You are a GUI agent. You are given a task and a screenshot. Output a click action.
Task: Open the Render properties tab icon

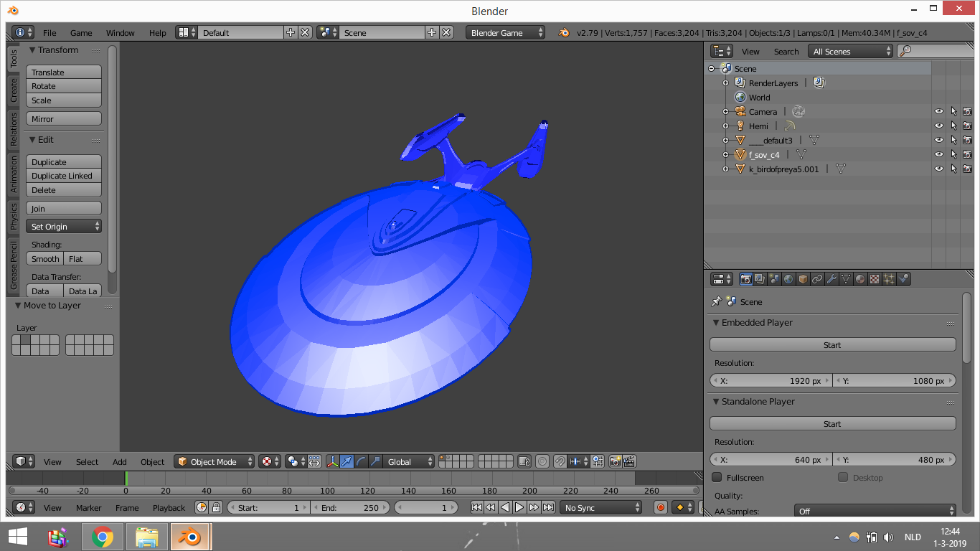(x=746, y=279)
